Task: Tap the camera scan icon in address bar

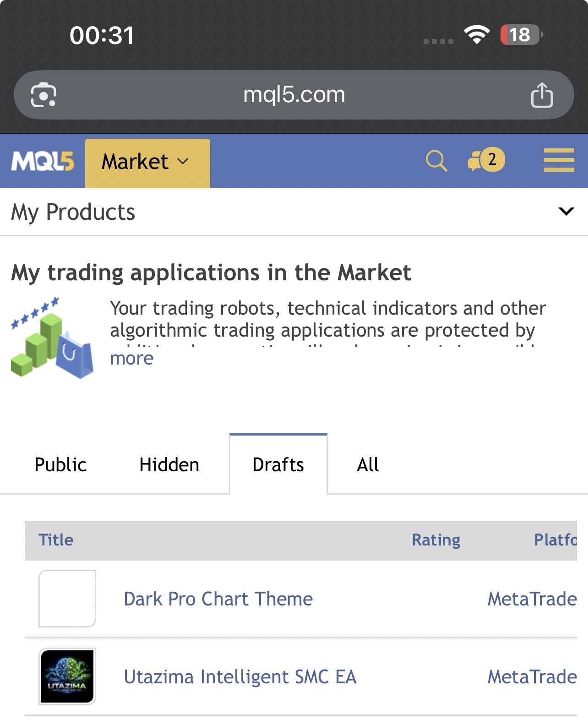Action: point(44,95)
